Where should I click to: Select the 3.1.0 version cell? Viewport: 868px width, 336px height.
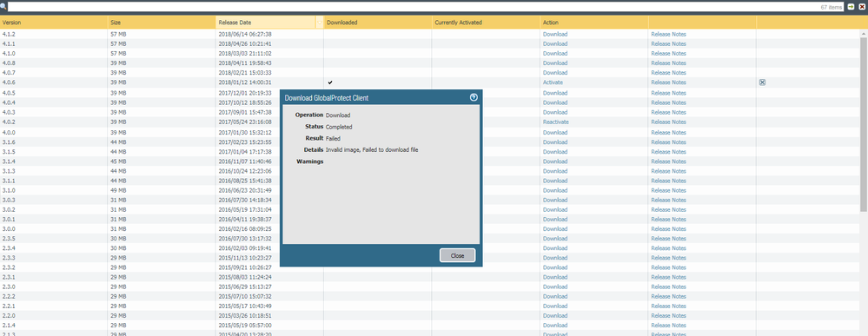tap(9, 190)
